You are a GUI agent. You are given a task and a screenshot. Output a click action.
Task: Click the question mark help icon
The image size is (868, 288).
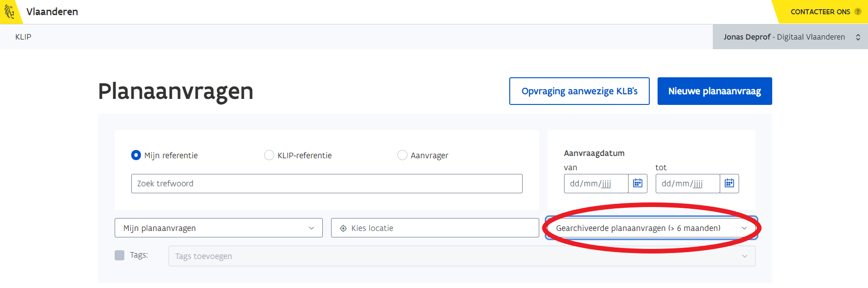coord(857,12)
